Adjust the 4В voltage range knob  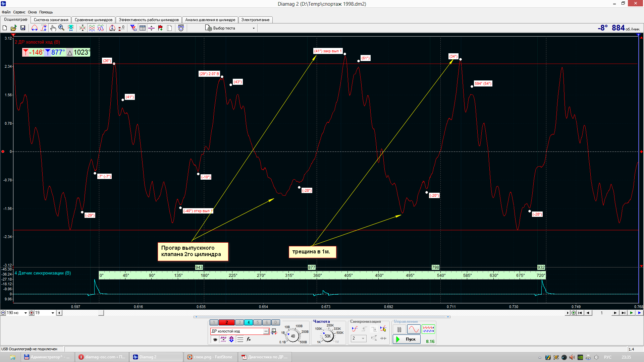coord(293,336)
